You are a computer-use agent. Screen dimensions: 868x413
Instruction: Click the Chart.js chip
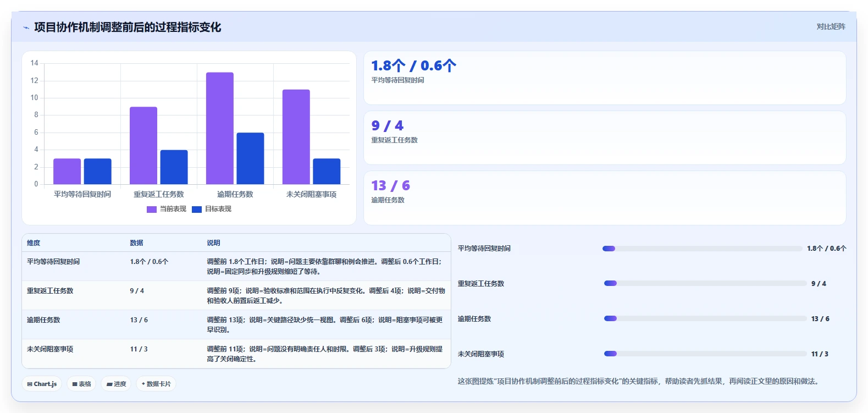tap(42, 384)
